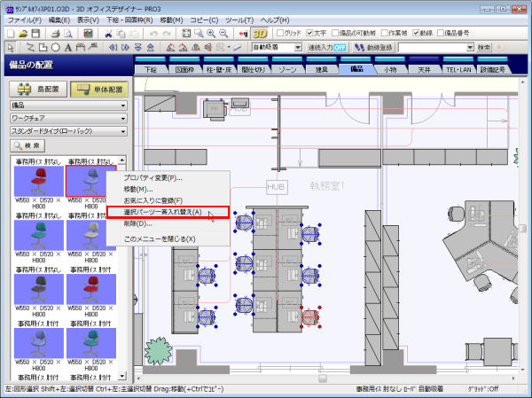Click the new file toolbar icon
532x398 pixels.
tap(10, 33)
